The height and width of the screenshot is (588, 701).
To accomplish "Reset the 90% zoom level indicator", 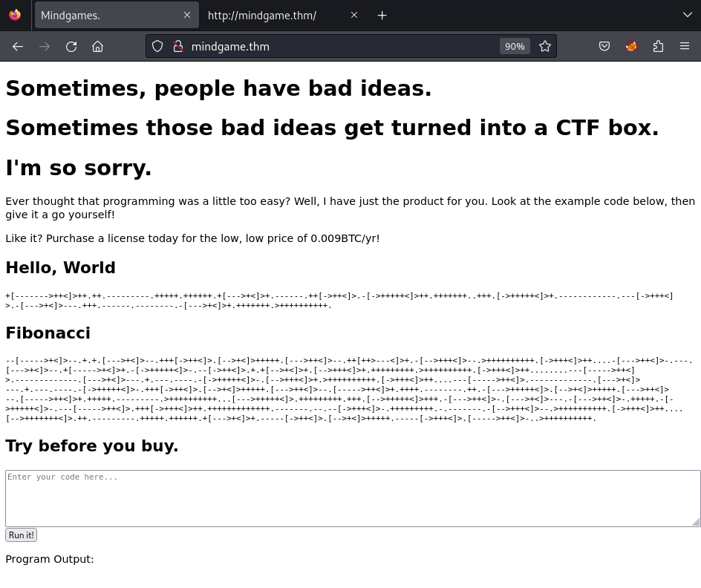I will click(515, 46).
